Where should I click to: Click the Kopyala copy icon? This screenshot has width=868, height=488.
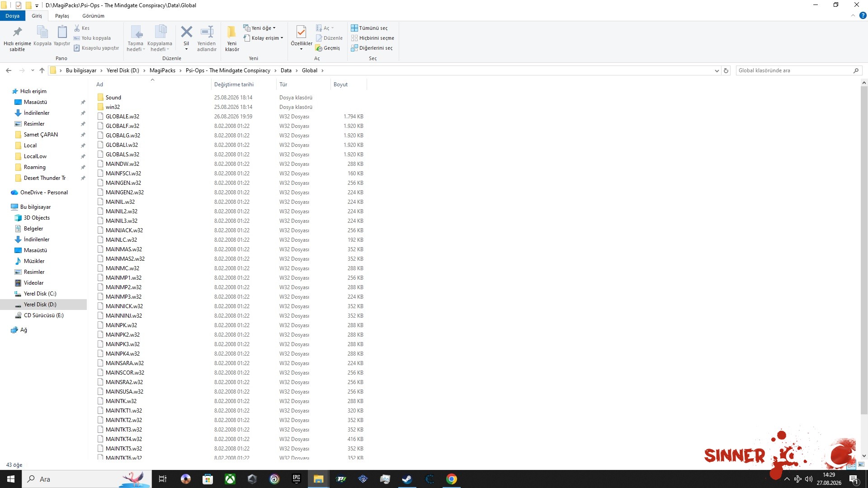(x=42, y=33)
